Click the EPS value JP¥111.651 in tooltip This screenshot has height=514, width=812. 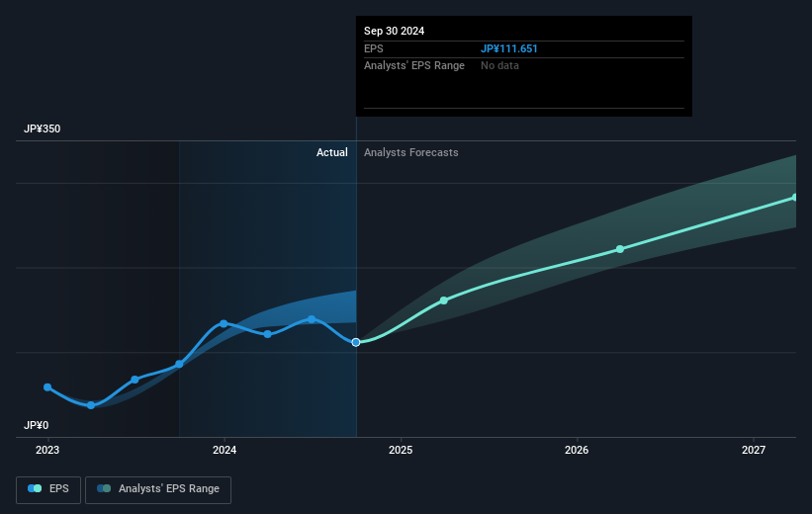[509, 48]
